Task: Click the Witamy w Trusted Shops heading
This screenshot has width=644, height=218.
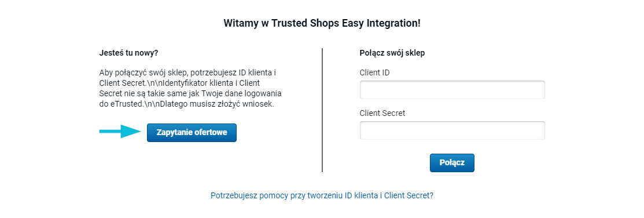Action: point(322,23)
